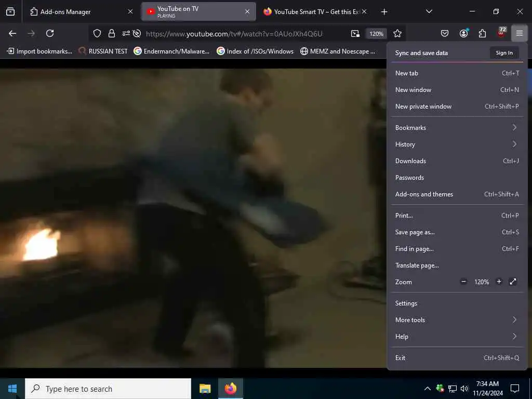
Task: Expand the Help submenu
Action: (x=457, y=337)
